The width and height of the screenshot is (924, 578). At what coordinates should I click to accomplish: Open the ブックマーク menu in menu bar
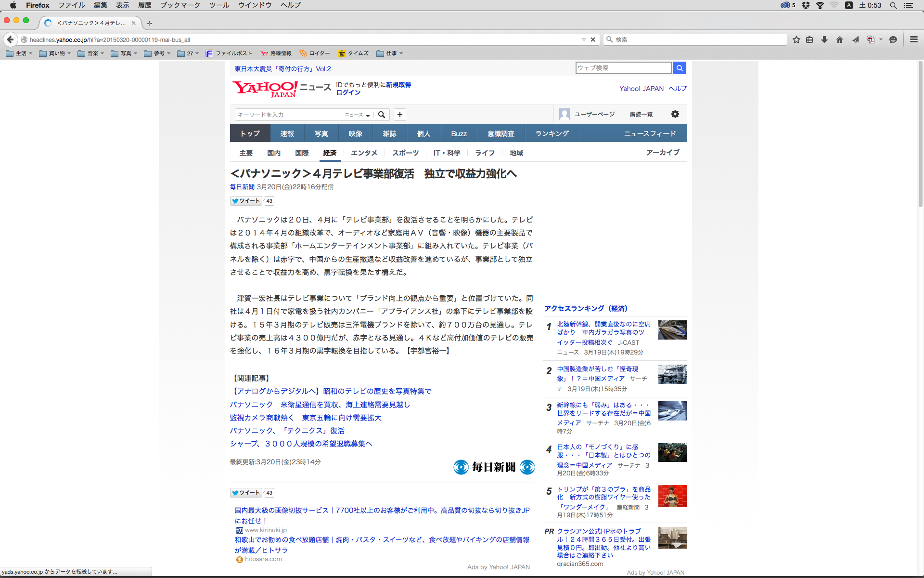coord(180,5)
